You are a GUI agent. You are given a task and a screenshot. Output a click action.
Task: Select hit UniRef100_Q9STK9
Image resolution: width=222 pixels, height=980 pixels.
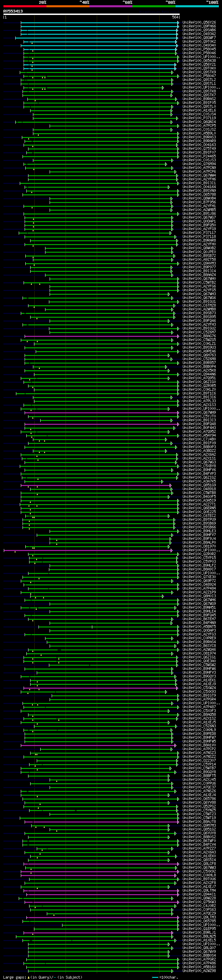click(199, 72)
